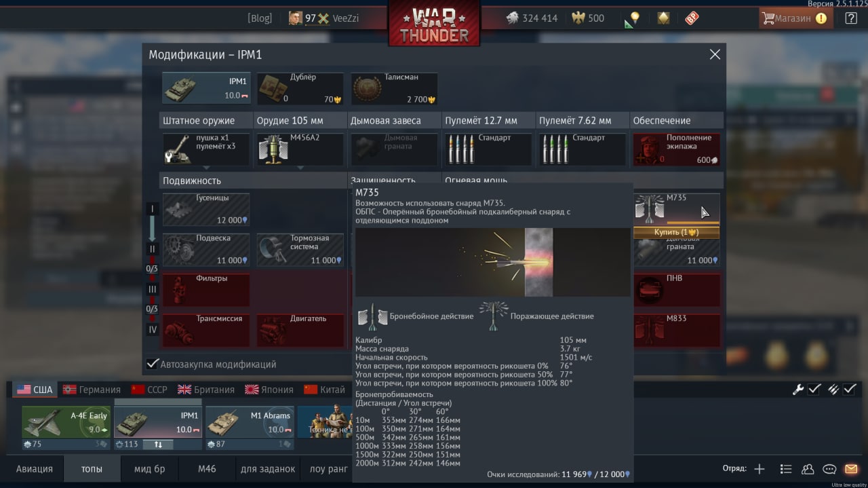
Task: Buy the Дублёр backup for 70
Action: tap(300, 88)
